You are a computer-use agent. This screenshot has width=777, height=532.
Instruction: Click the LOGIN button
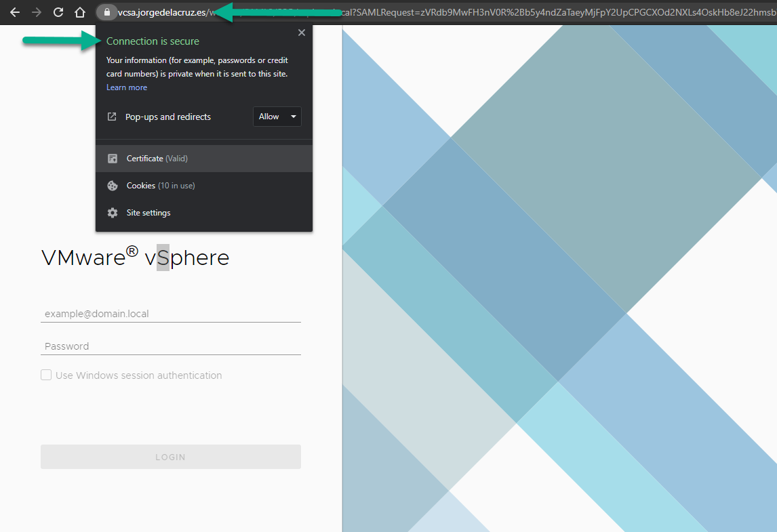pos(170,457)
